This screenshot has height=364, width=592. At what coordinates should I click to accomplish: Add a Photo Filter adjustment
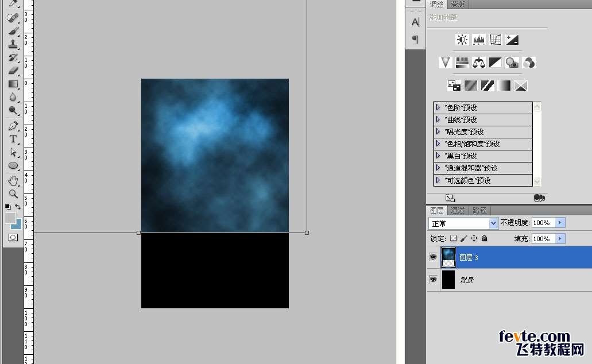pos(512,63)
